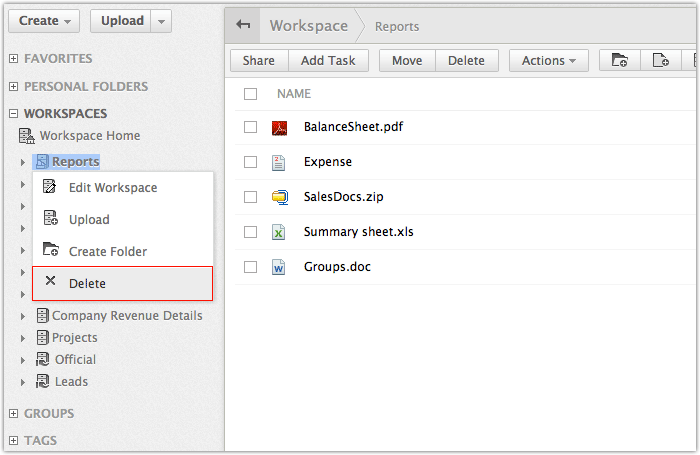Open the Actions dropdown in the toolbar
The width and height of the screenshot is (700, 455).
pos(549,61)
